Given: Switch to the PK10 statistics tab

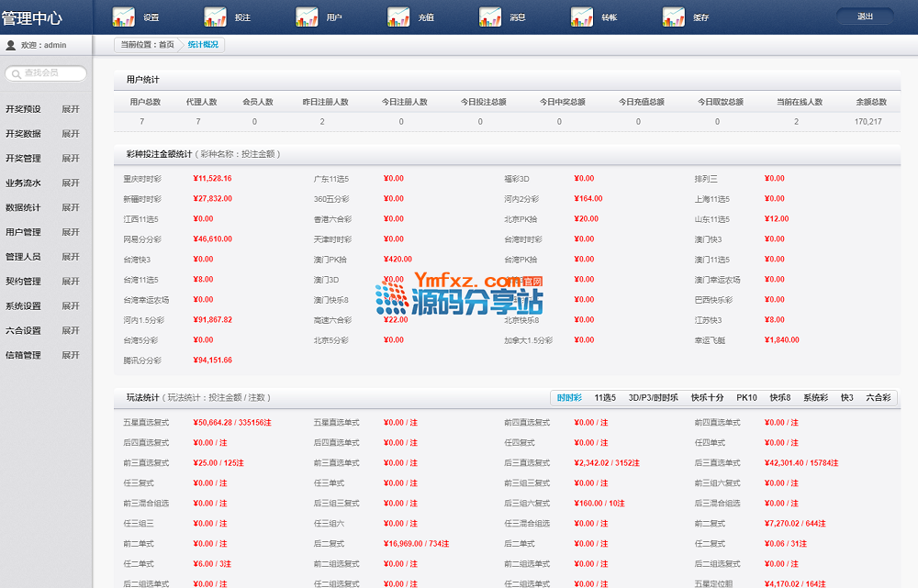Looking at the screenshot, I should point(746,398).
